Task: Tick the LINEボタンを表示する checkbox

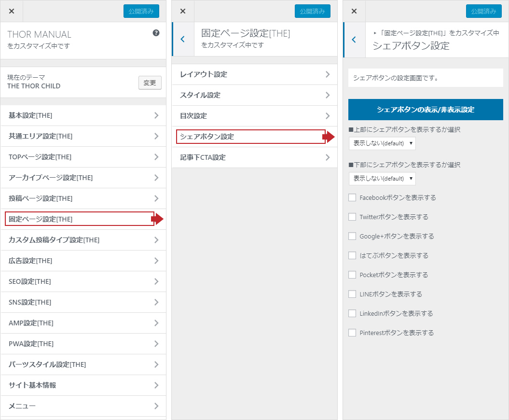Action: coord(352,294)
